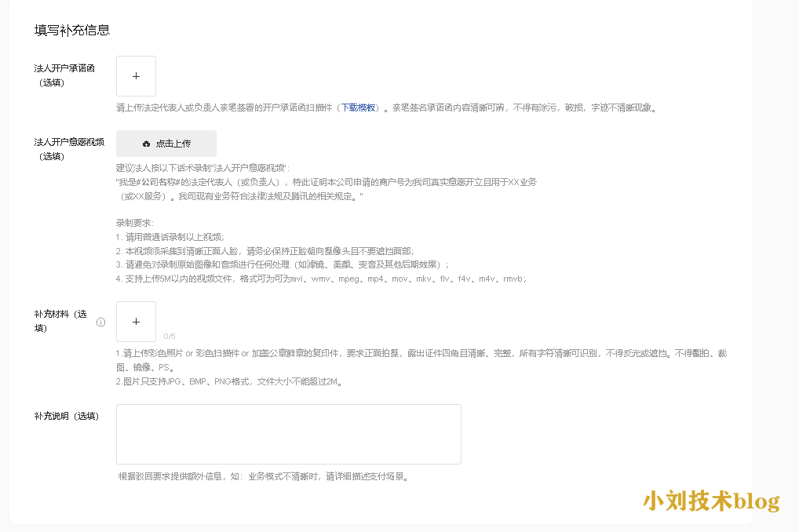Select the 法人开户意愿视频 field label

click(x=68, y=142)
